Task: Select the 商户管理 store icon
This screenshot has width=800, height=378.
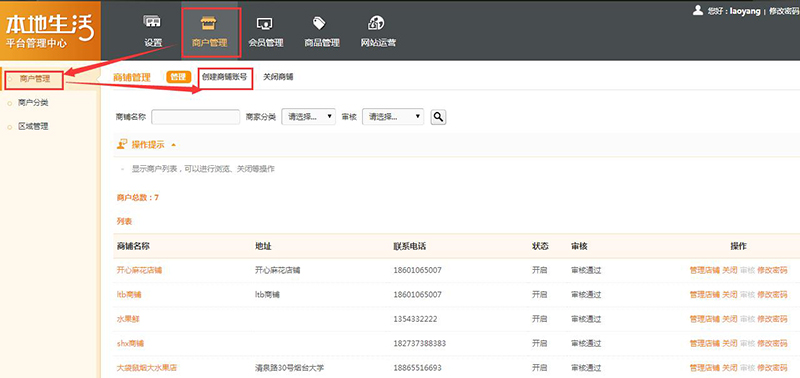Action: [x=209, y=23]
